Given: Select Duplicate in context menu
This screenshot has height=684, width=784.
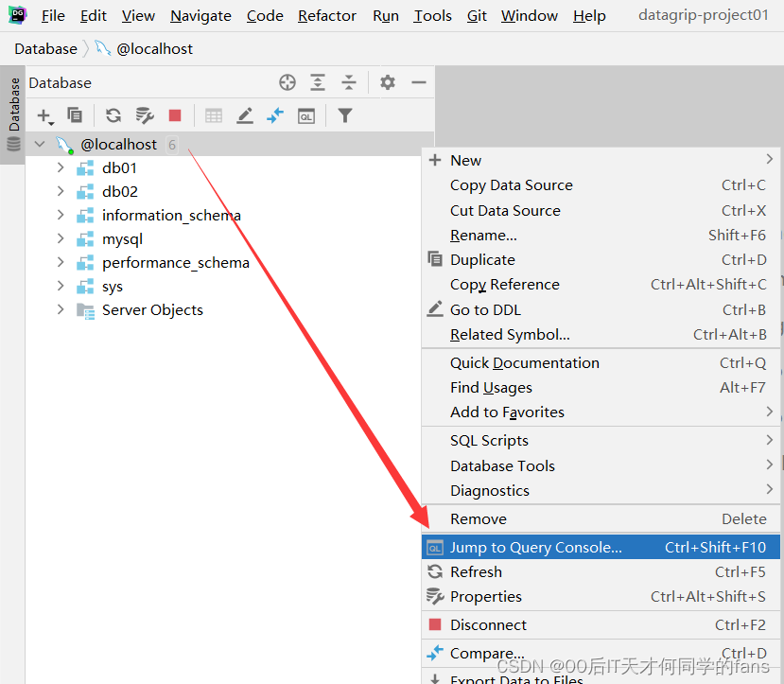Looking at the screenshot, I should [601, 259].
